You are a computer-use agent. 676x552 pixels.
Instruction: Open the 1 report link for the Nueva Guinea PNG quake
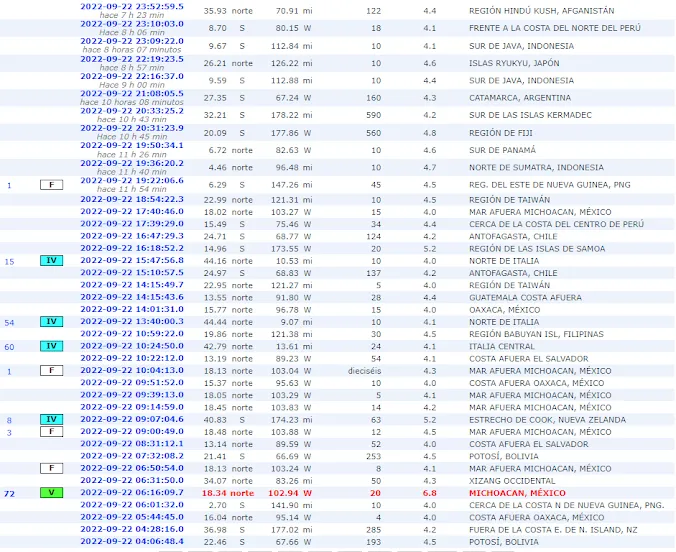click(x=9, y=186)
